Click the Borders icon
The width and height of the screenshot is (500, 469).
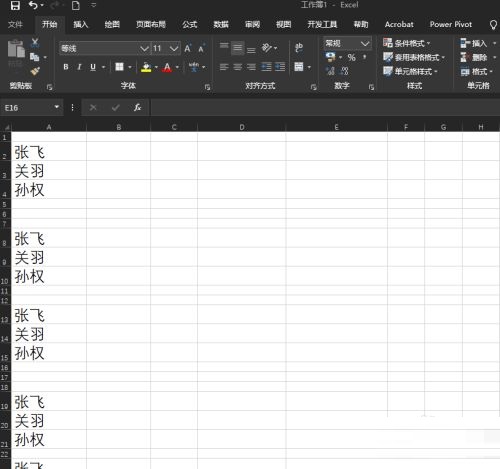click(x=119, y=67)
